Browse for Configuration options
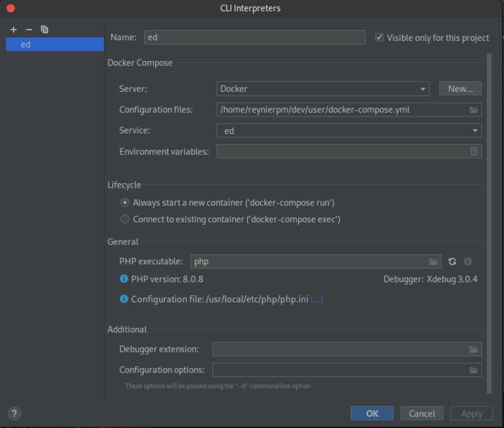Image resolution: width=504 pixels, height=428 pixels. click(474, 369)
